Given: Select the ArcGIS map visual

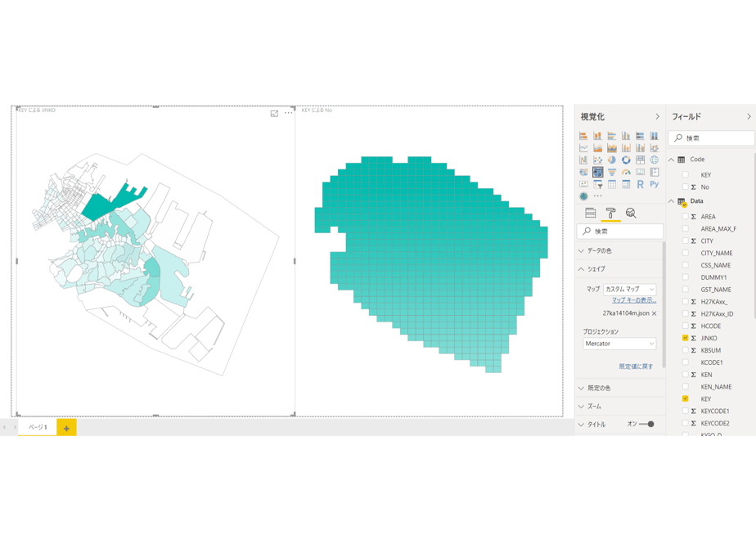Looking at the screenshot, I should tap(583, 196).
